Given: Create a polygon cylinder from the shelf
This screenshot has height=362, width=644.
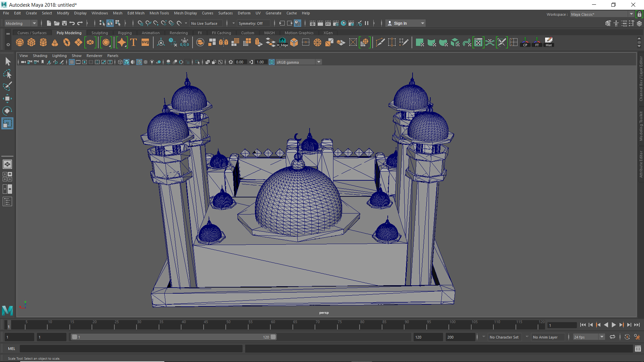Looking at the screenshot, I should tap(43, 42).
